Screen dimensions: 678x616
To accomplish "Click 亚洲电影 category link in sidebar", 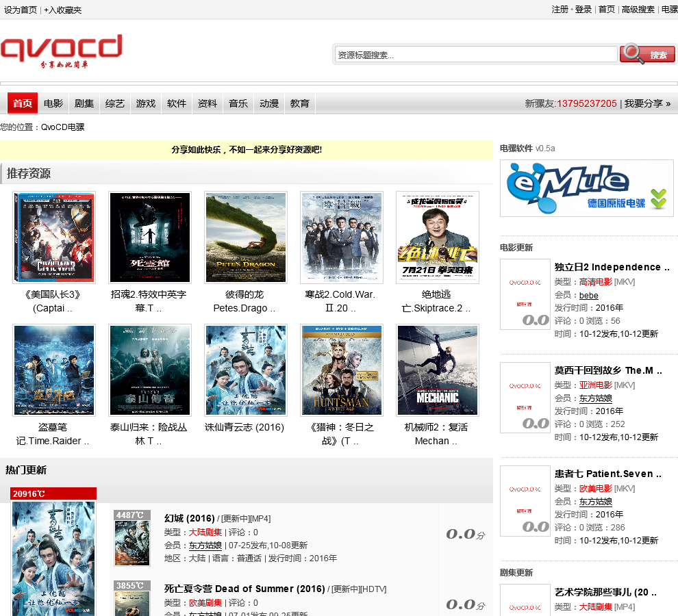I will tap(595, 385).
